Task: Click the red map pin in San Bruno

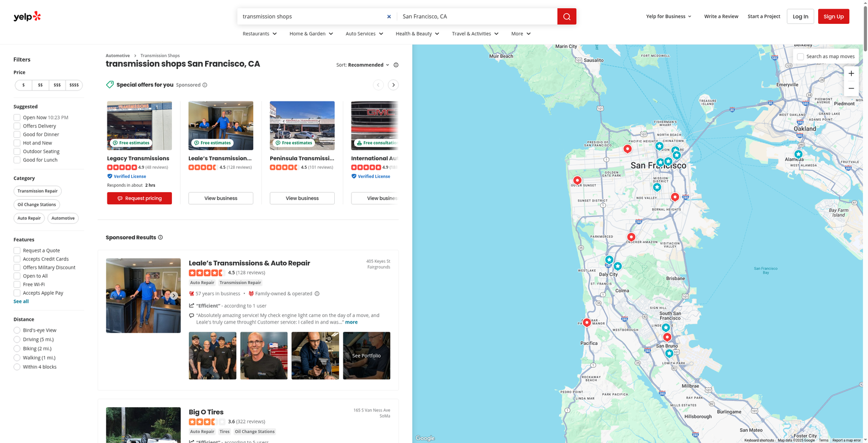Action: (667, 337)
